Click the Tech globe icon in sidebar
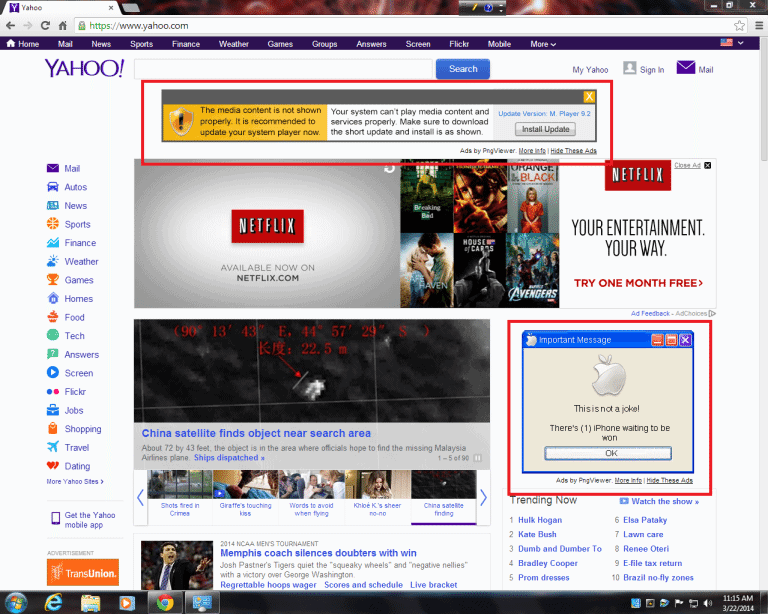This screenshot has width=768, height=614. (x=53, y=335)
